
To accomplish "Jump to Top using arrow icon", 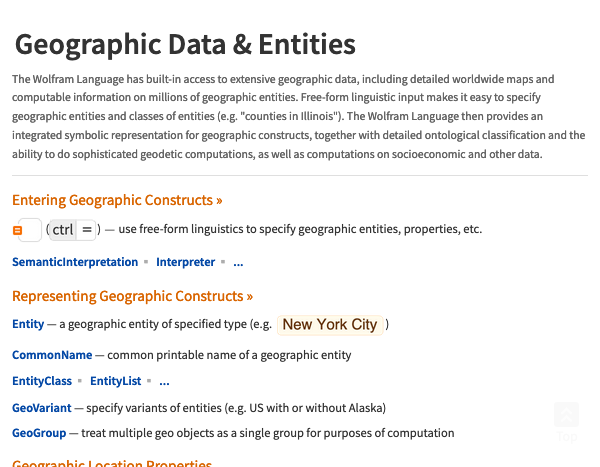I will pyautogui.click(x=566, y=415).
